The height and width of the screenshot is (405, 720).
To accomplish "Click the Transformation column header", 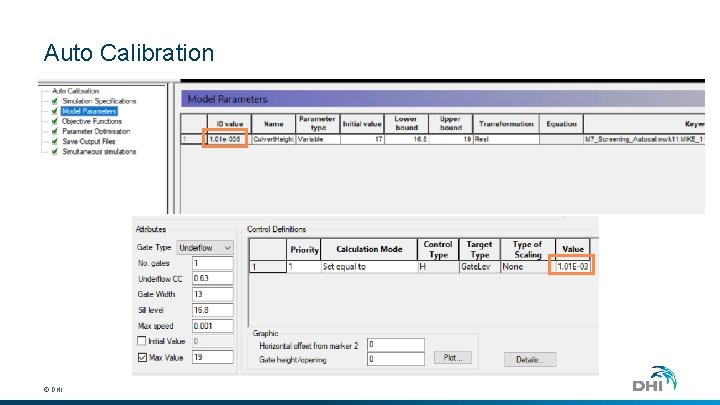I will point(506,124).
